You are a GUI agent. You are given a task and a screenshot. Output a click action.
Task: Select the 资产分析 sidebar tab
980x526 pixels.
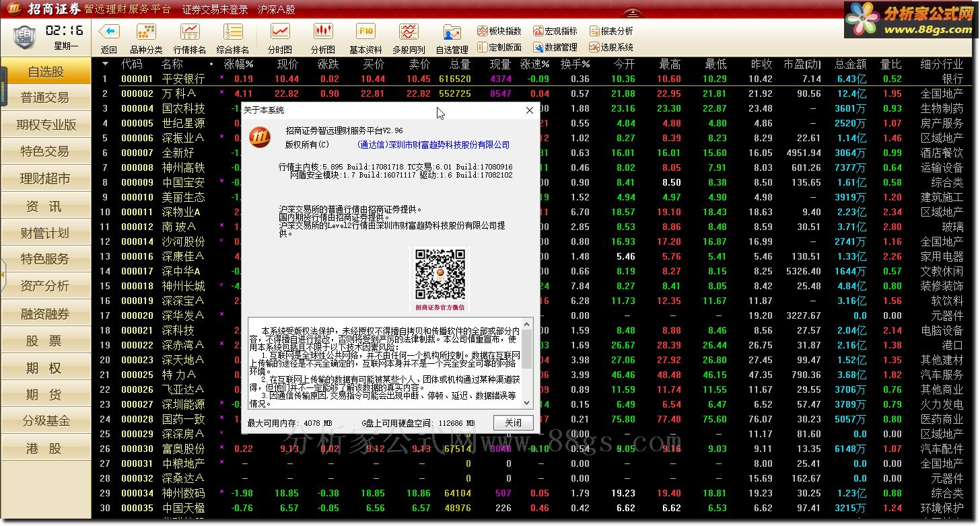[x=46, y=287]
